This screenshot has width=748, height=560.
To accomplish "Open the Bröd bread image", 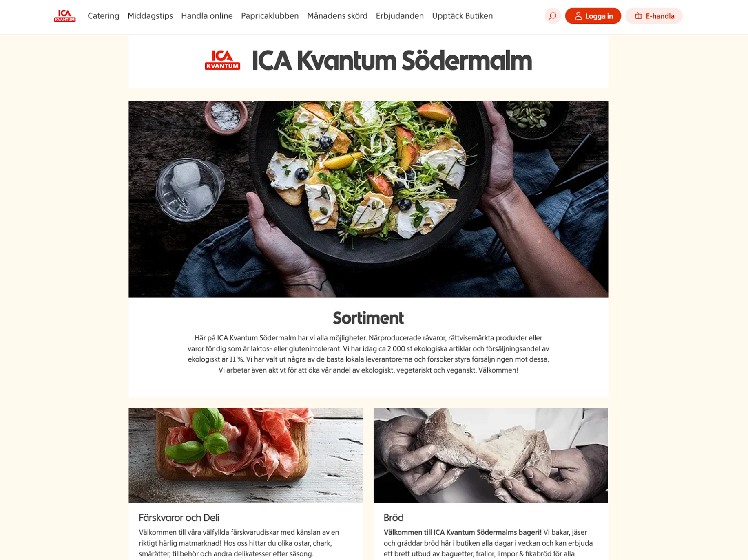I will pyautogui.click(x=490, y=455).
